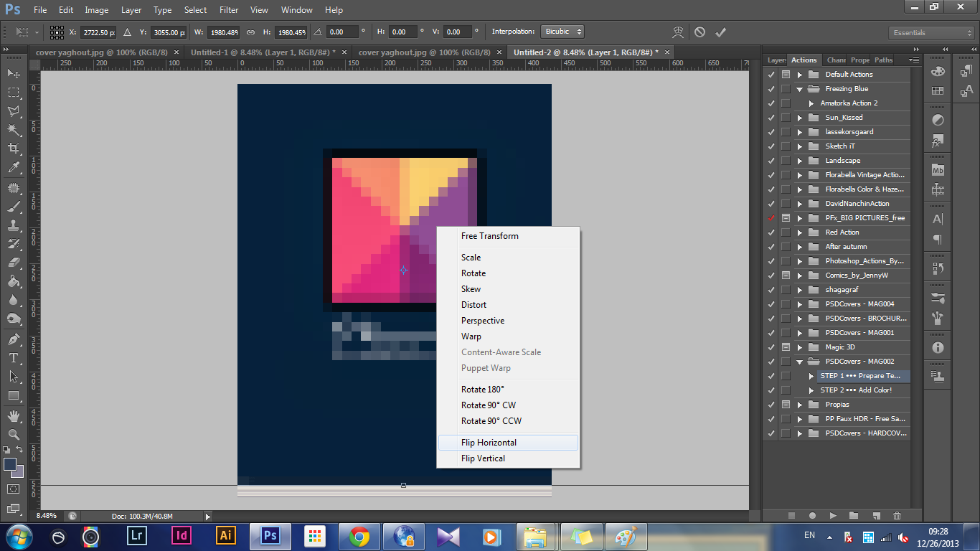The width and height of the screenshot is (980, 551).
Task: Click the cancel transform icon
Action: tap(699, 32)
